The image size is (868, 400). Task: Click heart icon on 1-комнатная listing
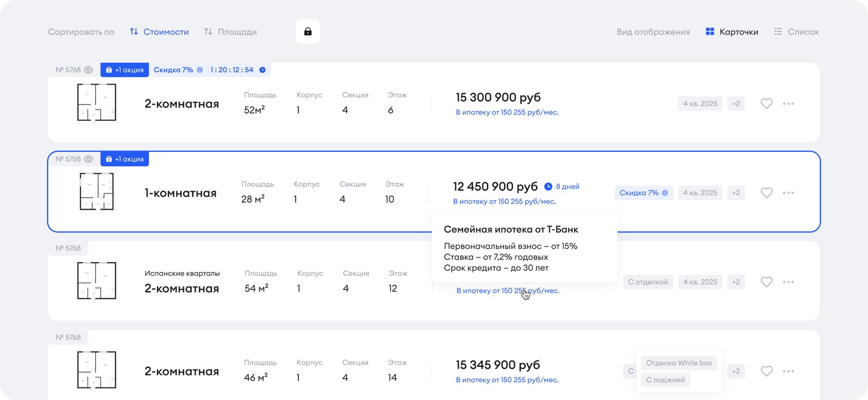[x=767, y=193]
